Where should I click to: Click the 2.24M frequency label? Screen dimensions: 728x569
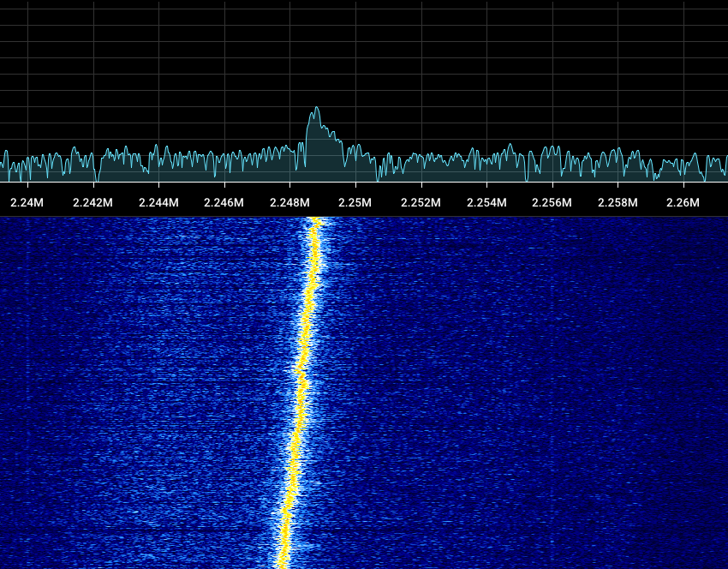(x=27, y=203)
